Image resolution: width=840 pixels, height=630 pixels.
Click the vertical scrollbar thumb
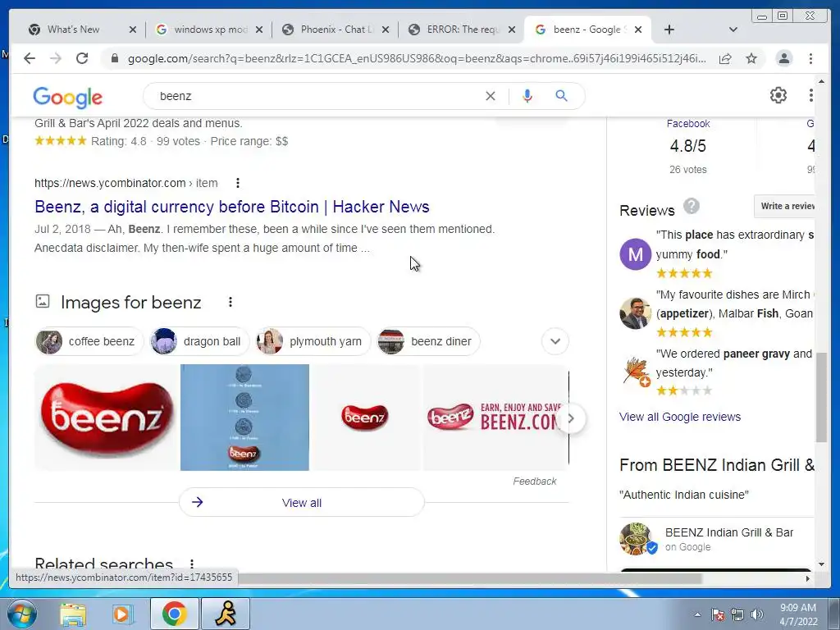point(821,397)
